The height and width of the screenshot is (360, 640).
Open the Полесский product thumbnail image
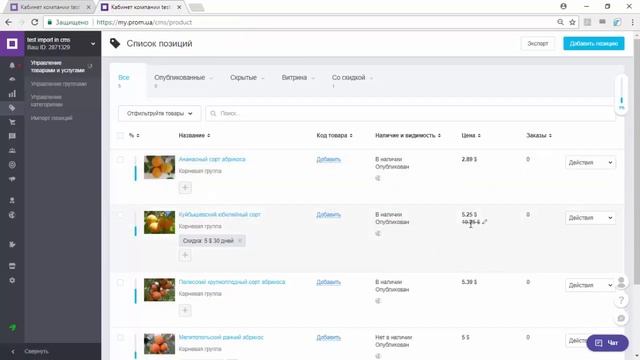[x=159, y=290]
